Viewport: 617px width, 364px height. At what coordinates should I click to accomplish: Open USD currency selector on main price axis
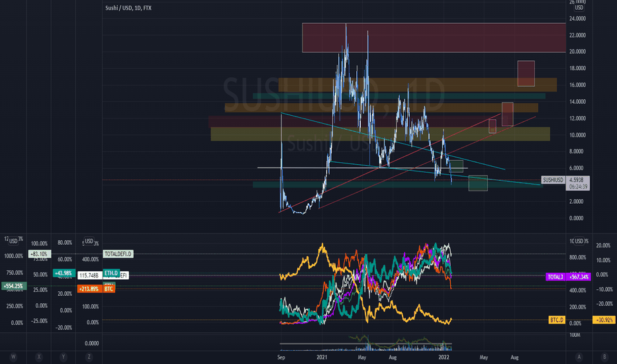click(579, 7)
